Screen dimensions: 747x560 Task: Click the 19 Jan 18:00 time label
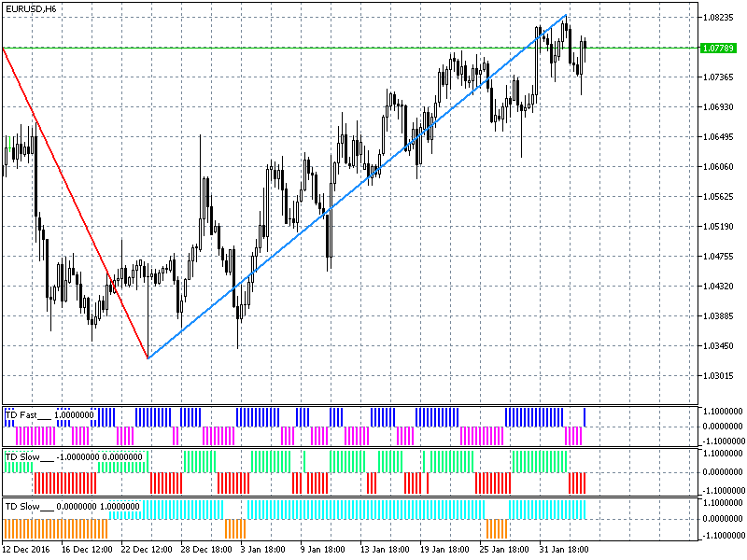(444, 550)
